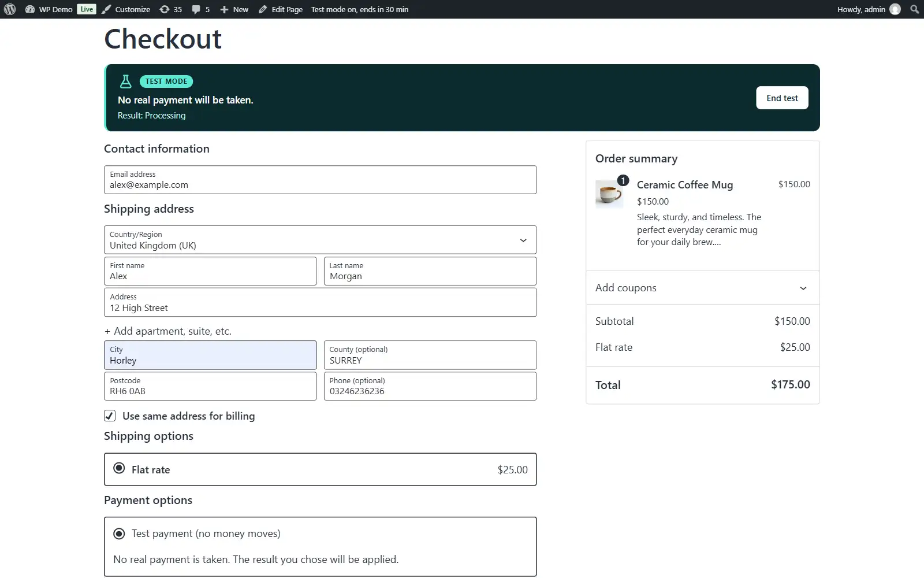Click the WP Demo site dashboard icon
The height and width of the screenshot is (578, 924).
tap(30, 9)
